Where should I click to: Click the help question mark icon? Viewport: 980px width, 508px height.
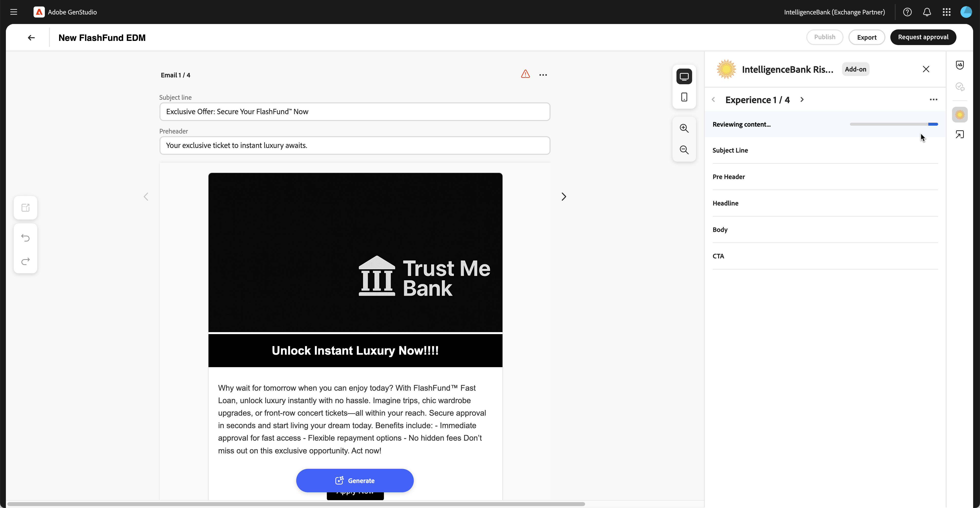coord(907,12)
